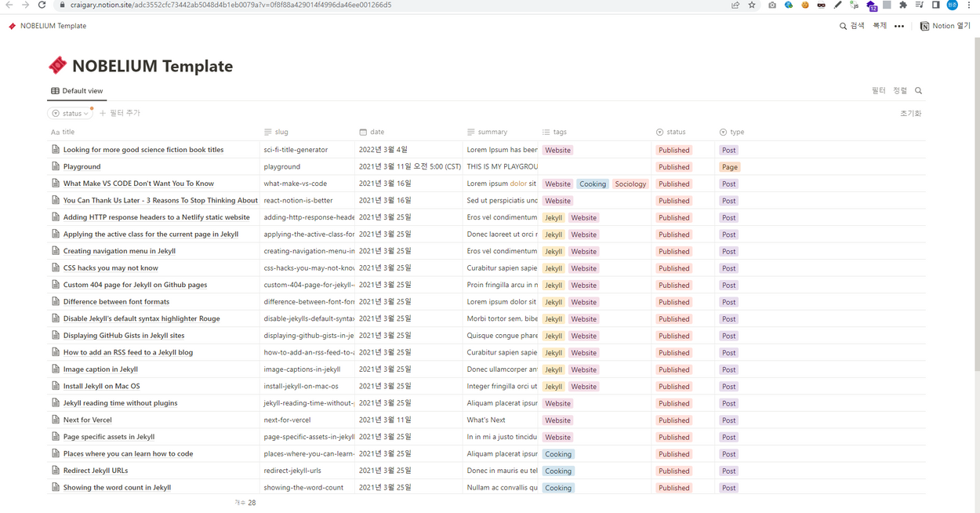980x513 pixels.
Task: Click the globe extension icon
Action: click(x=789, y=5)
